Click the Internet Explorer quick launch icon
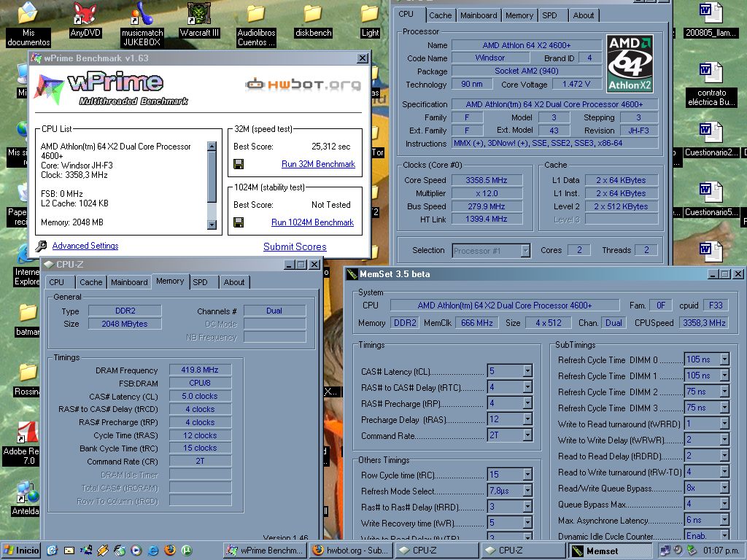The height and width of the screenshot is (560, 747). point(153,551)
